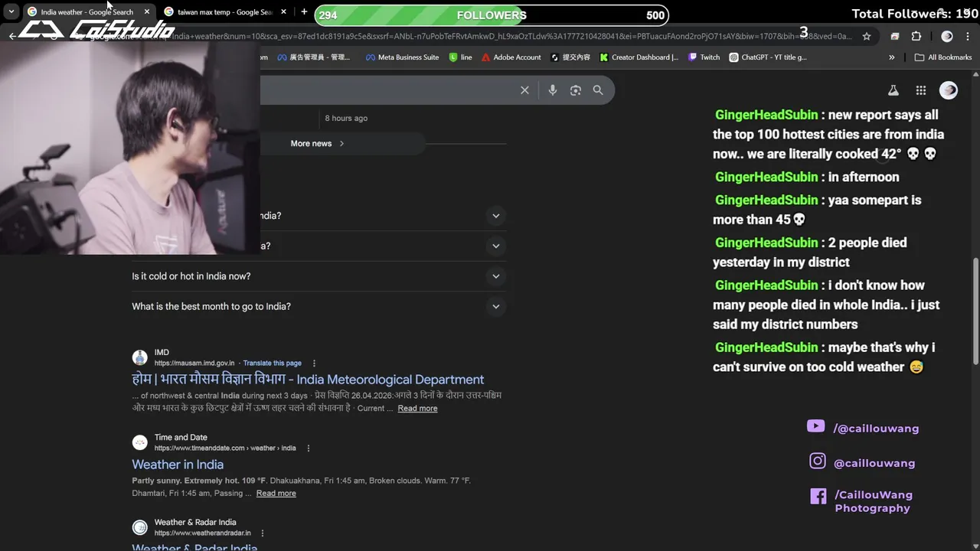Close the India weather tab
The width and height of the screenshot is (980, 551).
pos(147,12)
